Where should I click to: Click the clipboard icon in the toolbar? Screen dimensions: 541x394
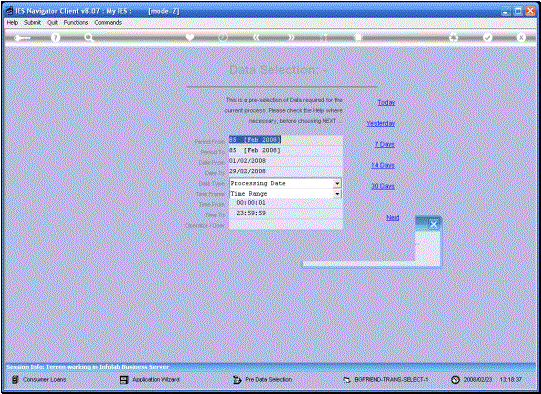click(358, 37)
